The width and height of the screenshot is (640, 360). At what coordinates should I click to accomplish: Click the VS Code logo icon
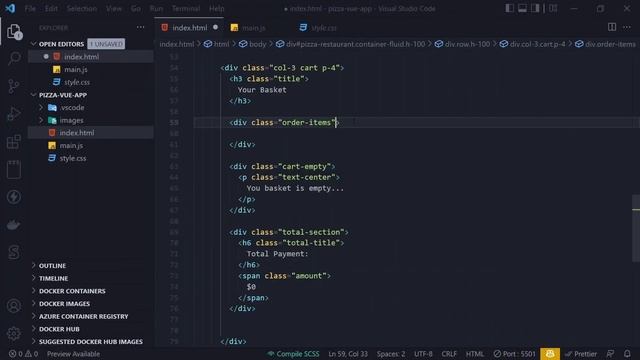10,8
